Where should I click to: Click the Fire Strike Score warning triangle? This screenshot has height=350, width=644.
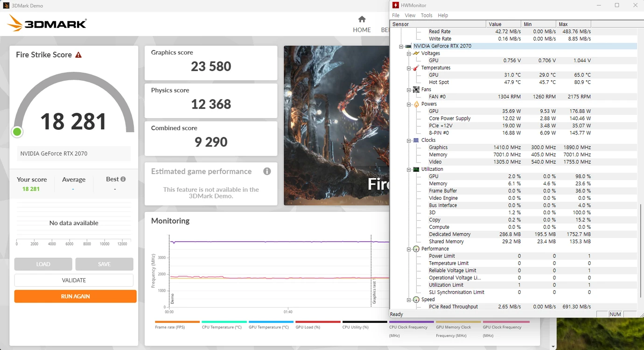[78, 55]
